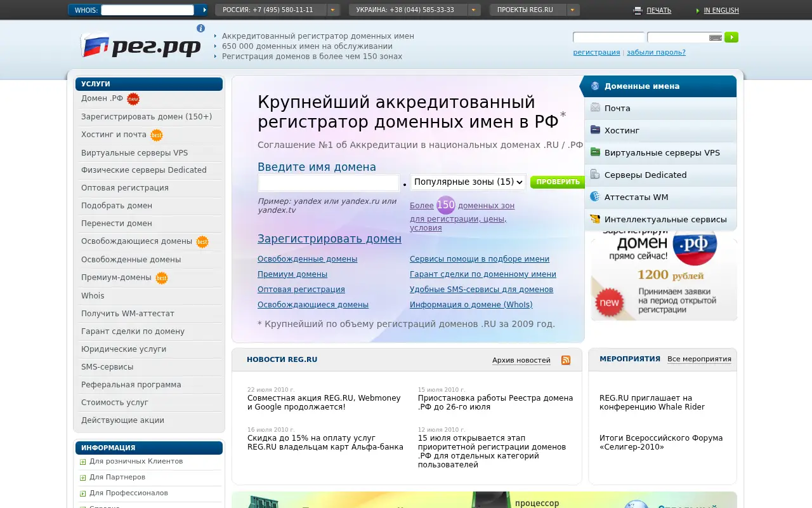Click the рег.рф logo

[x=141, y=46]
